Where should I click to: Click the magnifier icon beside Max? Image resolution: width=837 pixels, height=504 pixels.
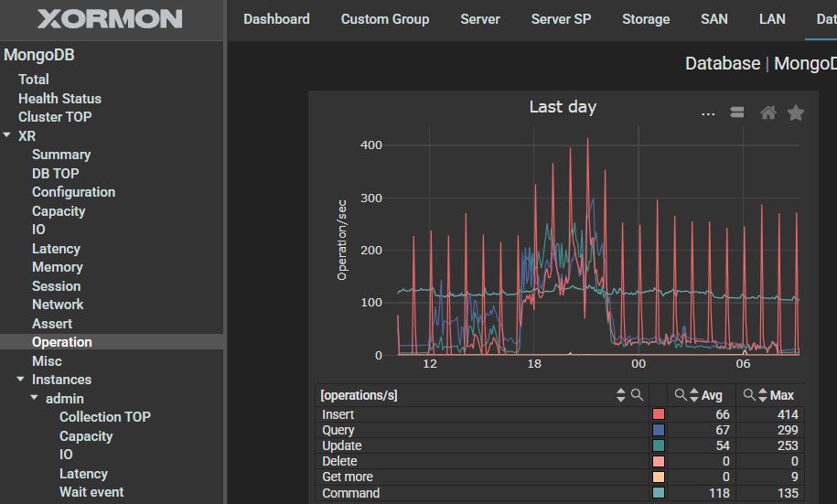click(x=749, y=395)
